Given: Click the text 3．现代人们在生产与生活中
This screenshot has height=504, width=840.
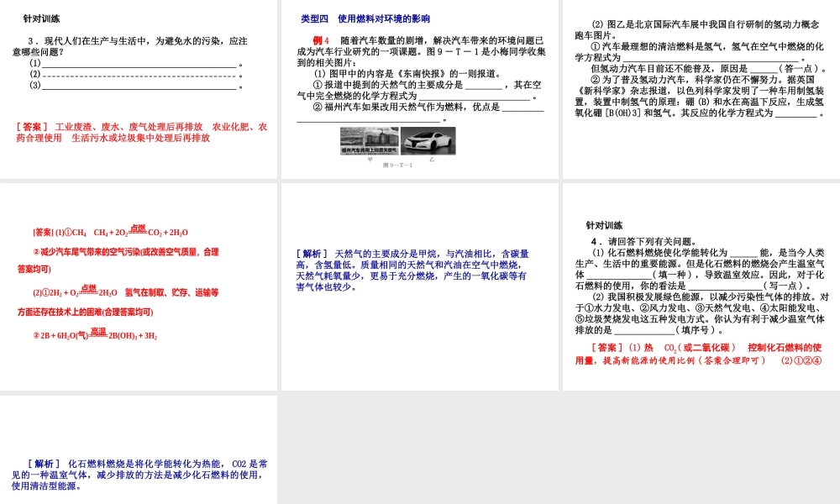Looking at the screenshot, I should (x=90, y=41).
